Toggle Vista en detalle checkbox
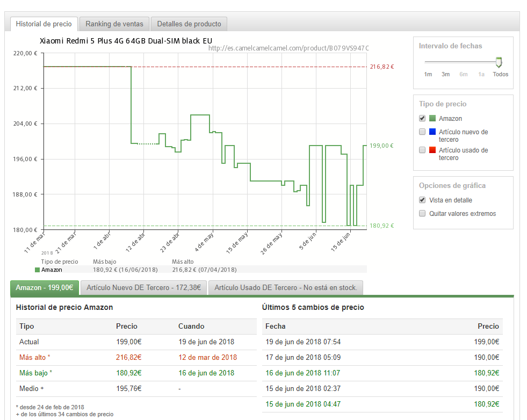Viewport: 527px width, 420px height. (422, 200)
